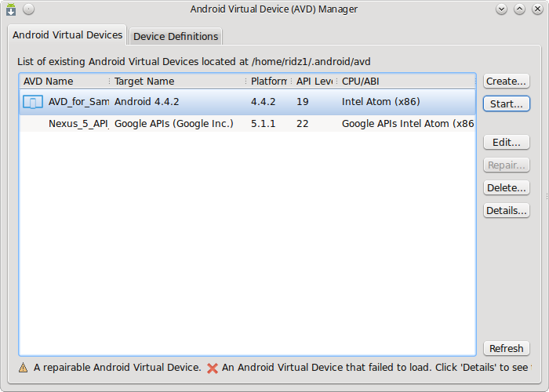Delete the selected AVD

click(506, 187)
